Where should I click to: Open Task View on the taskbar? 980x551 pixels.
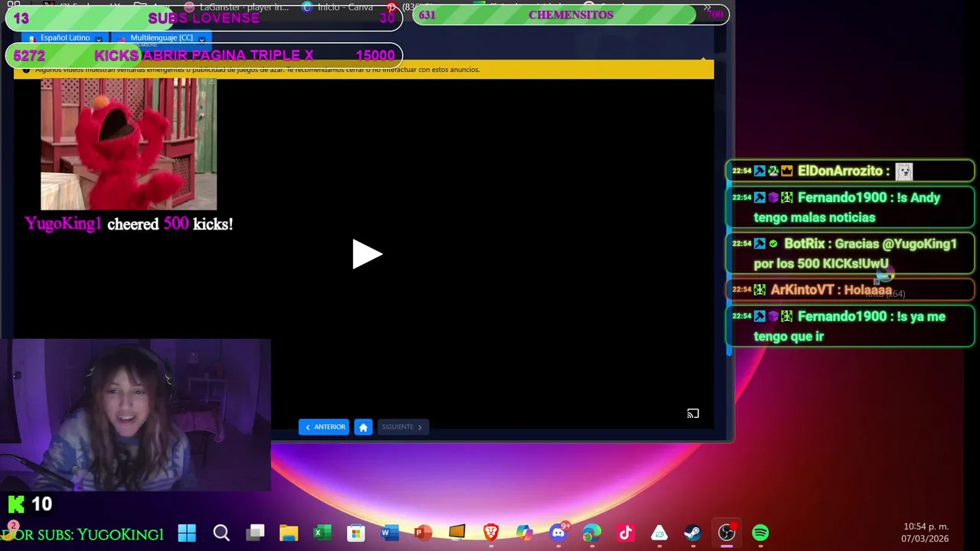pos(256,532)
